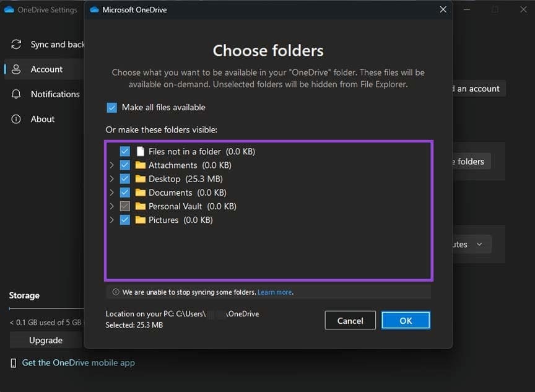The width and height of the screenshot is (535, 392).
Task: Click the Selected: 25.3 MB text
Action: coord(134,325)
